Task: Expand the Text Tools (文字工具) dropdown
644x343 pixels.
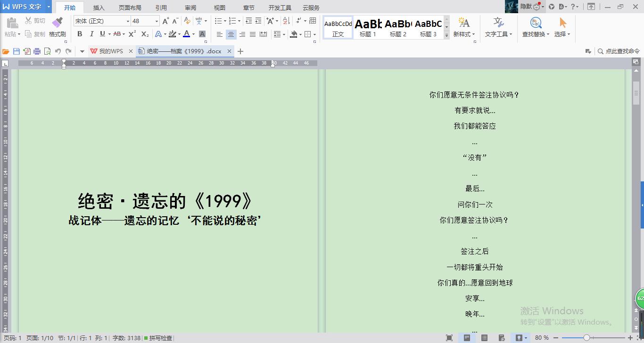Action: (498, 34)
